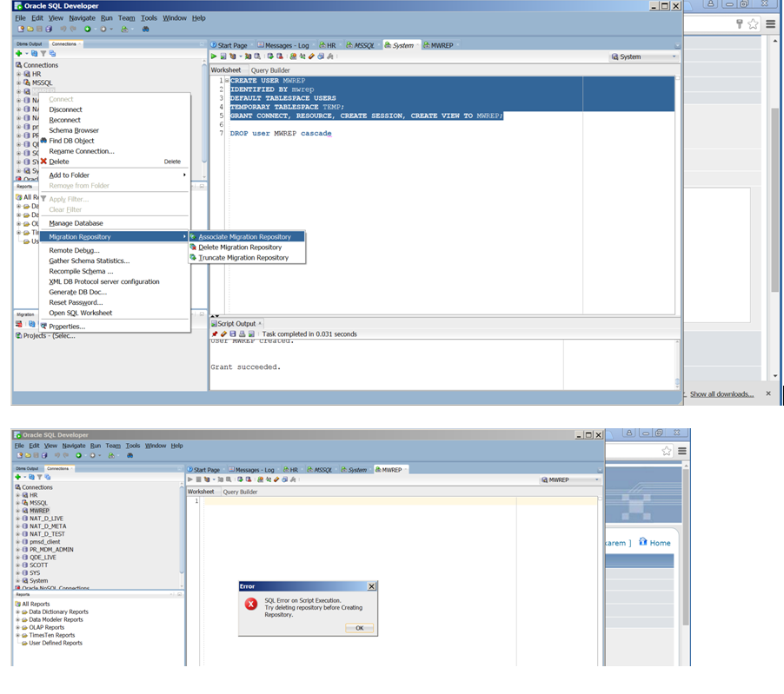Click the red X Delete context menu item
Viewport: 784px width, 694px height.
tap(58, 162)
